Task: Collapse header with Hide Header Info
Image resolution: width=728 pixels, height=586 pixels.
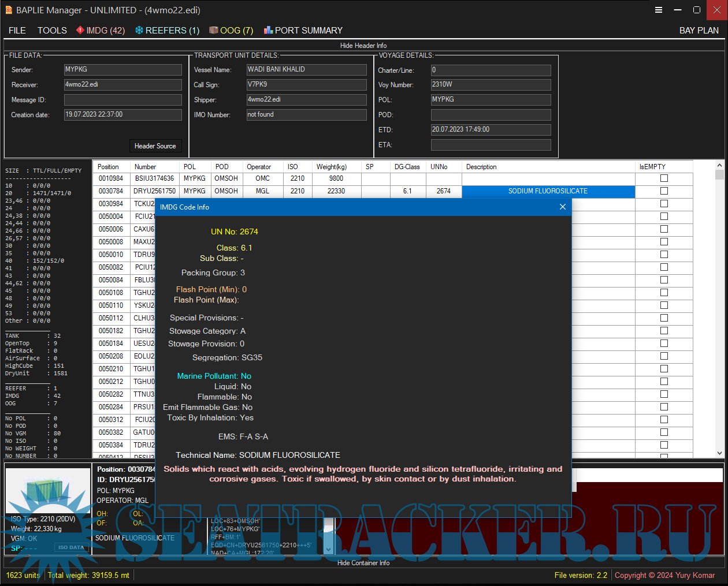Action: point(363,46)
